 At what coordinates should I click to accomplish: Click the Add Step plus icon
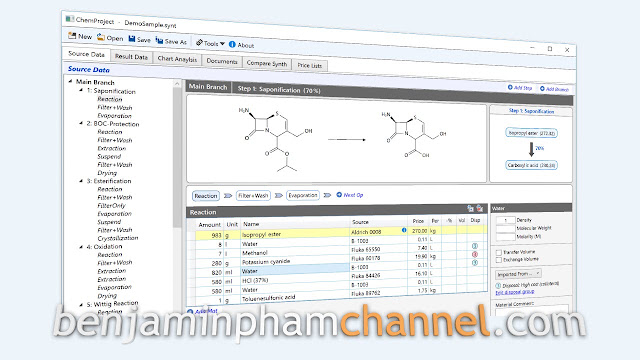tap(510, 87)
